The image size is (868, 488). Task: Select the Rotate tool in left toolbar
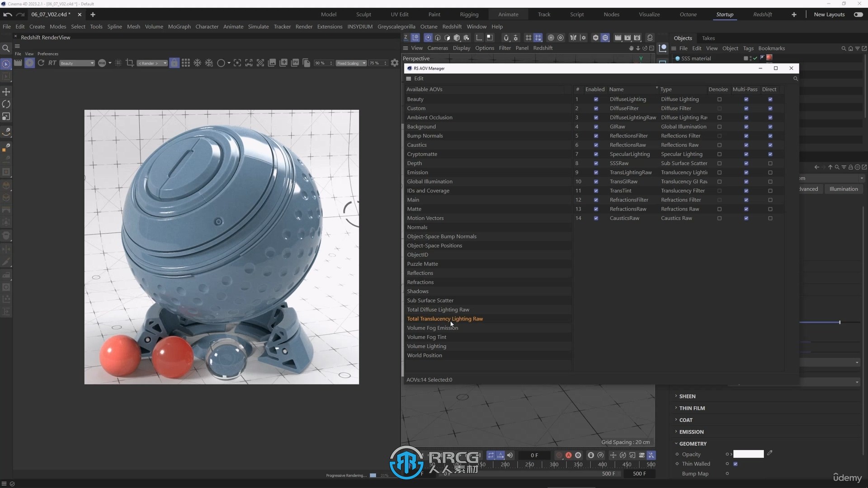[x=6, y=104]
